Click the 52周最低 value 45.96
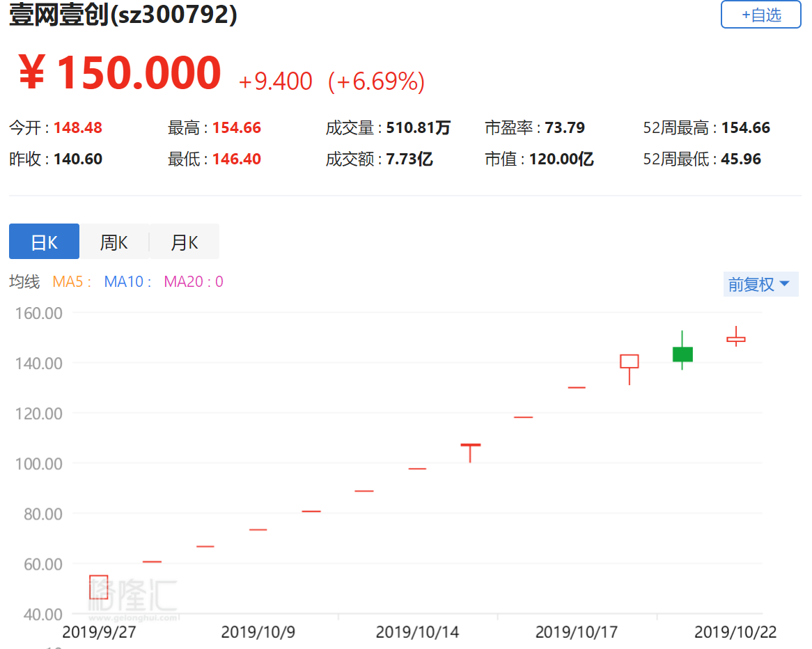Image resolution: width=812 pixels, height=649 pixels. point(741,159)
